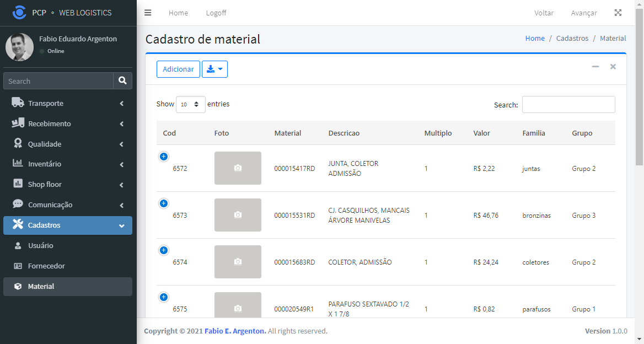Click the 'bronzinas' familia cell
This screenshot has width=644, height=344.
coord(536,215)
